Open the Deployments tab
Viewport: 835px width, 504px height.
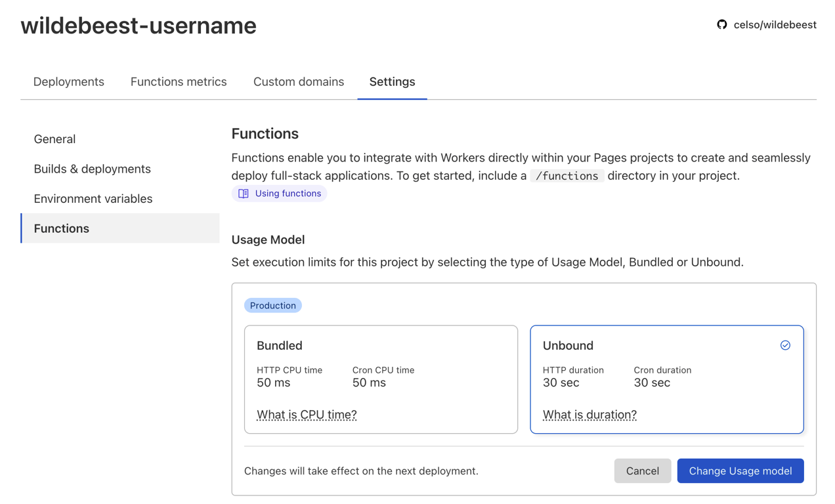[69, 82]
